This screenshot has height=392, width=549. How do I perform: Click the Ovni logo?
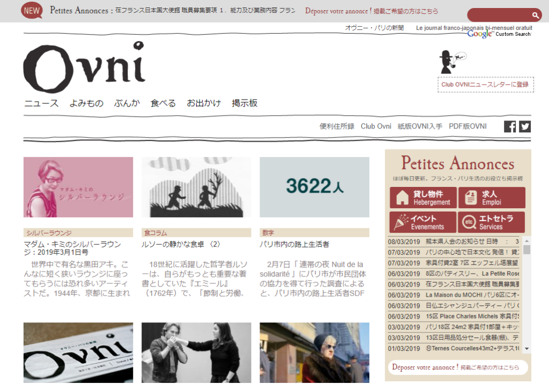84,67
